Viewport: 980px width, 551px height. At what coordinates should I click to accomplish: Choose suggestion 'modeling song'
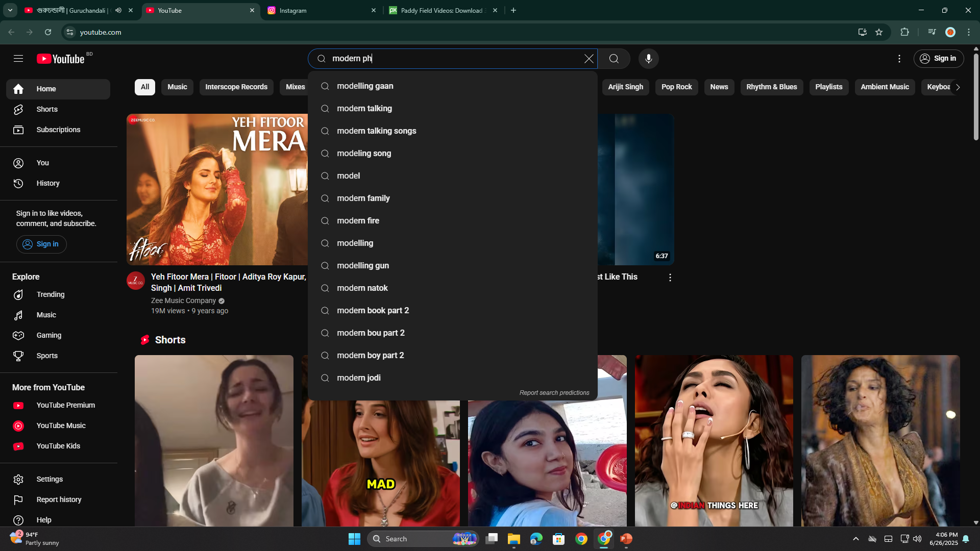click(x=453, y=154)
